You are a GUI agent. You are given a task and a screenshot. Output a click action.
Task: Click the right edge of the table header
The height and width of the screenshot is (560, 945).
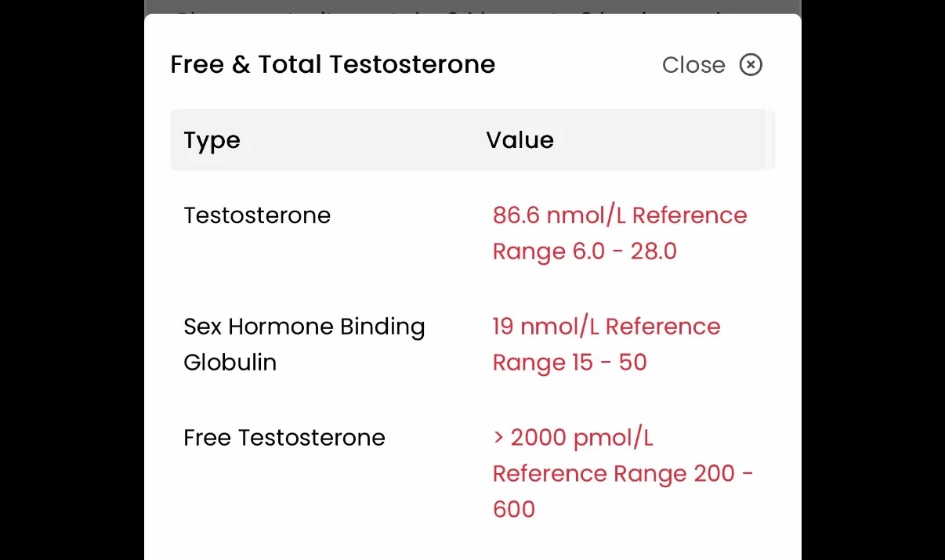click(771, 139)
